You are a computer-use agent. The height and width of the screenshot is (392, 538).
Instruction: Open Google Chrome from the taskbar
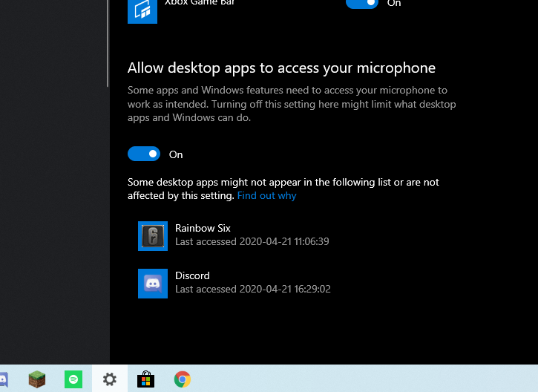(182, 379)
